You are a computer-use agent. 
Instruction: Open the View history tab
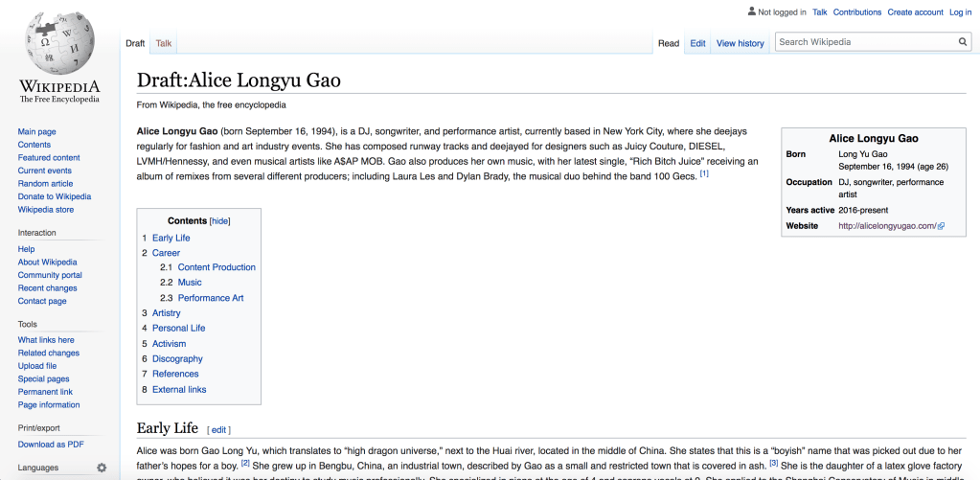click(740, 43)
